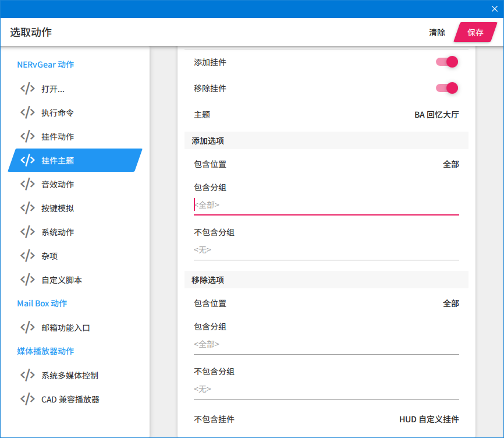Toggle the 添加挂件 switch off
The width and height of the screenshot is (504, 438).
tap(447, 62)
